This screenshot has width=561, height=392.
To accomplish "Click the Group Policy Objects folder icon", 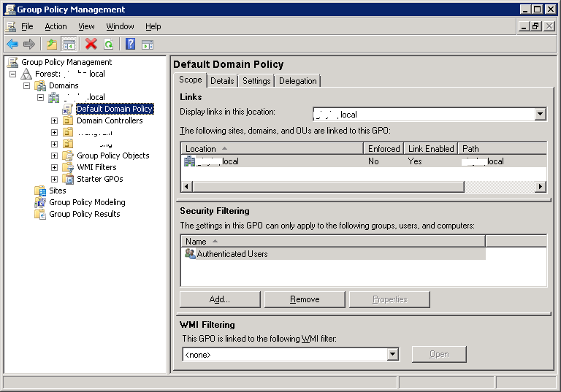I will pyautogui.click(x=68, y=155).
